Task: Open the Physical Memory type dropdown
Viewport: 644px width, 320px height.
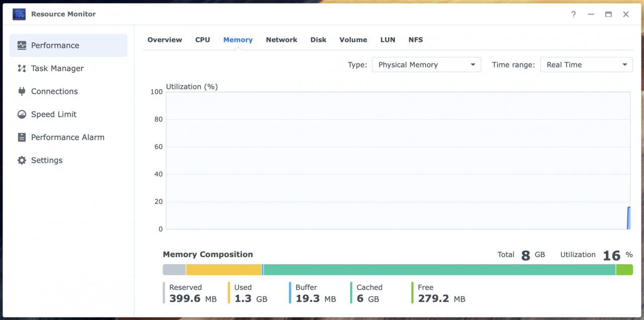Action: coord(426,64)
